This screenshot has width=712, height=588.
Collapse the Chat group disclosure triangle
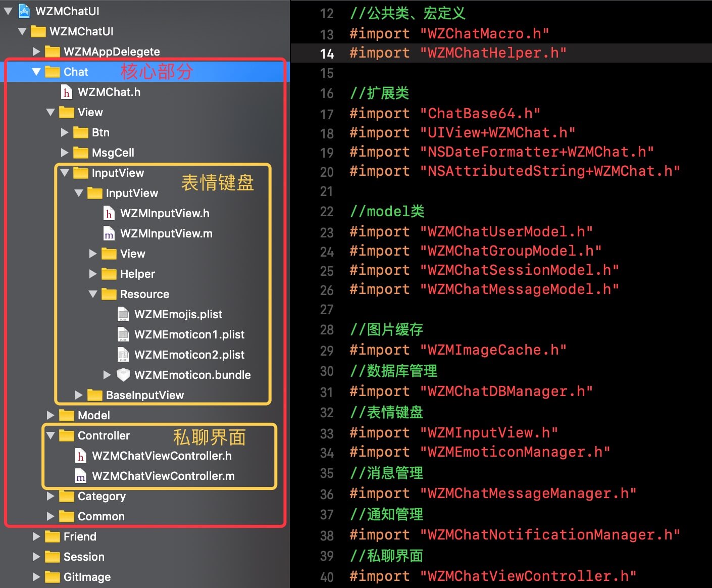tap(36, 72)
